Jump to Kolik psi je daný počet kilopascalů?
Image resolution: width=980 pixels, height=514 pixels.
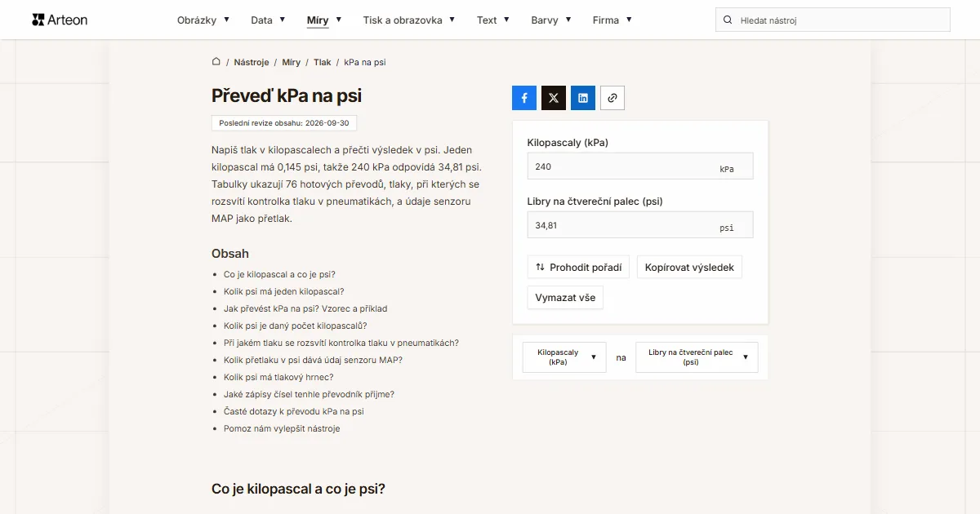296,326
